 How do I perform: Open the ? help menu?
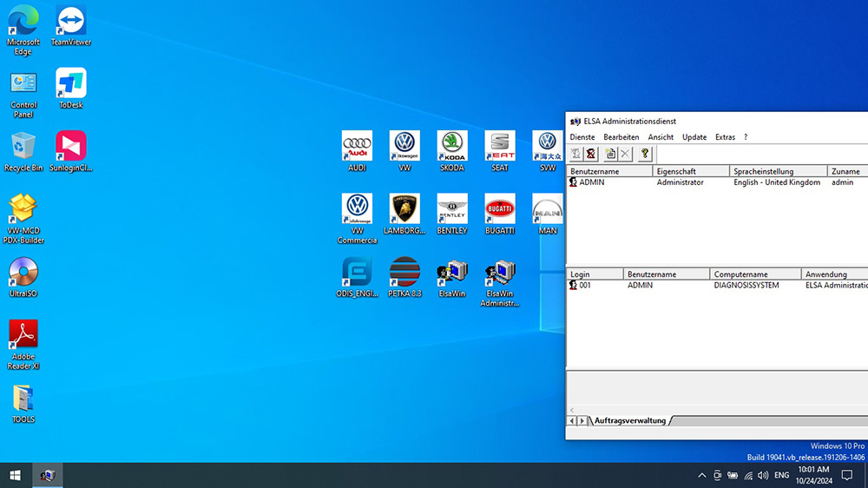746,137
